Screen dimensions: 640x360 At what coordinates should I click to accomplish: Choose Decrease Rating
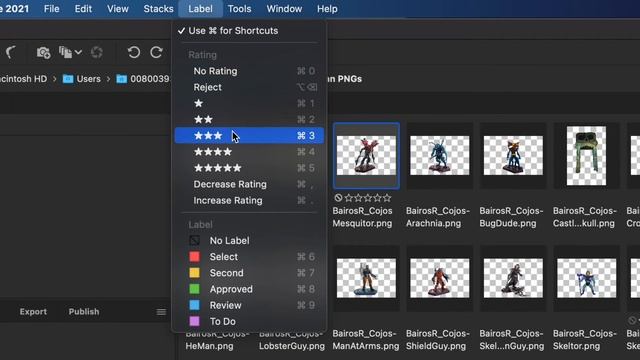point(249,184)
